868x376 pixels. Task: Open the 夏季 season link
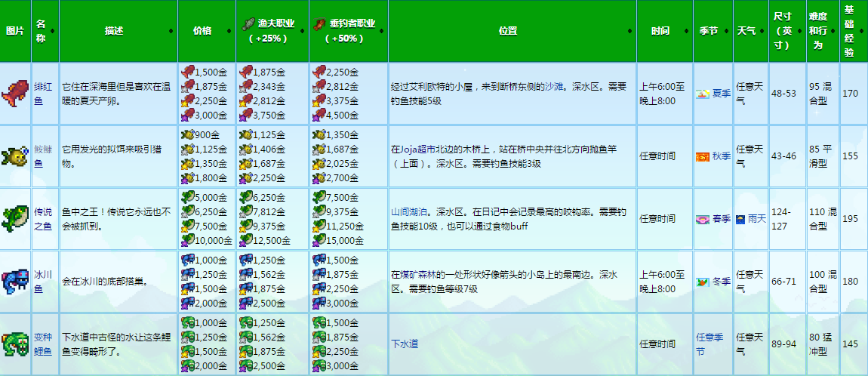coord(722,94)
